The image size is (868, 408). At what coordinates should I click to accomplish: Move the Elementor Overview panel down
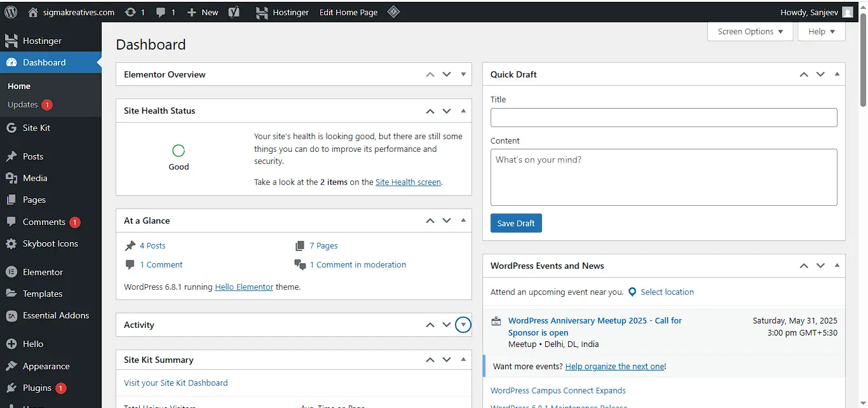pos(447,74)
